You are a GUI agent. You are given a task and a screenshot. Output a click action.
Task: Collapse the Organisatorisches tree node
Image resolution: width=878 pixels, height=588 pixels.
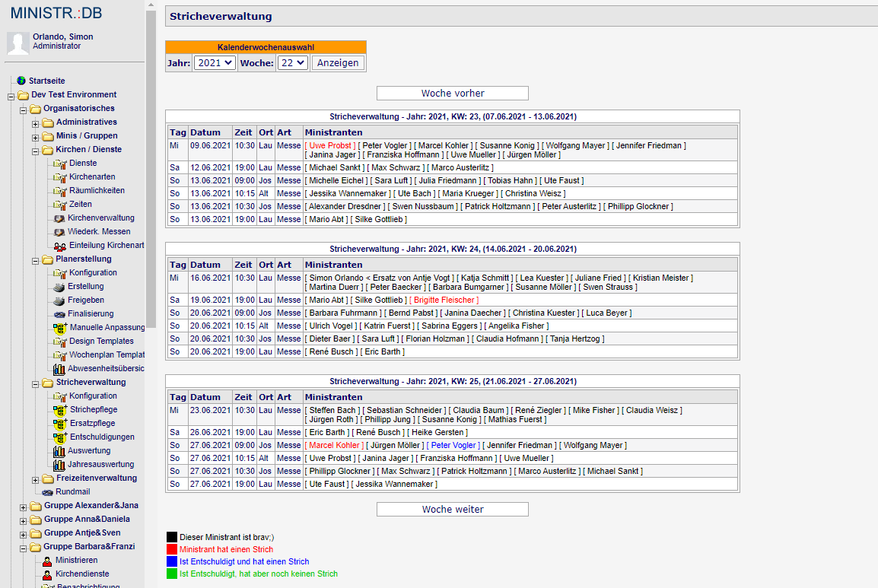(x=23, y=110)
